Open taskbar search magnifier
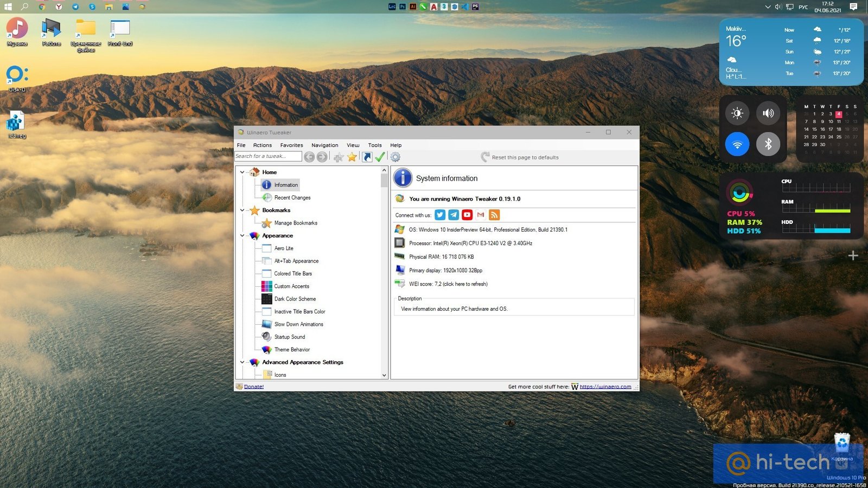 pos(24,7)
